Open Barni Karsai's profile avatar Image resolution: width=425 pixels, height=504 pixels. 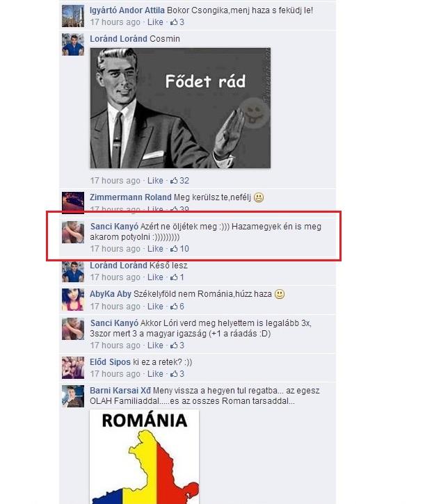click(x=73, y=396)
